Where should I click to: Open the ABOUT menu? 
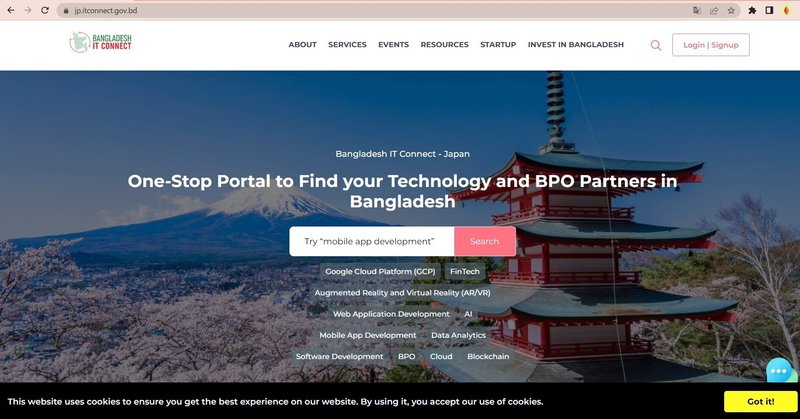pyautogui.click(x=303, y=45)
